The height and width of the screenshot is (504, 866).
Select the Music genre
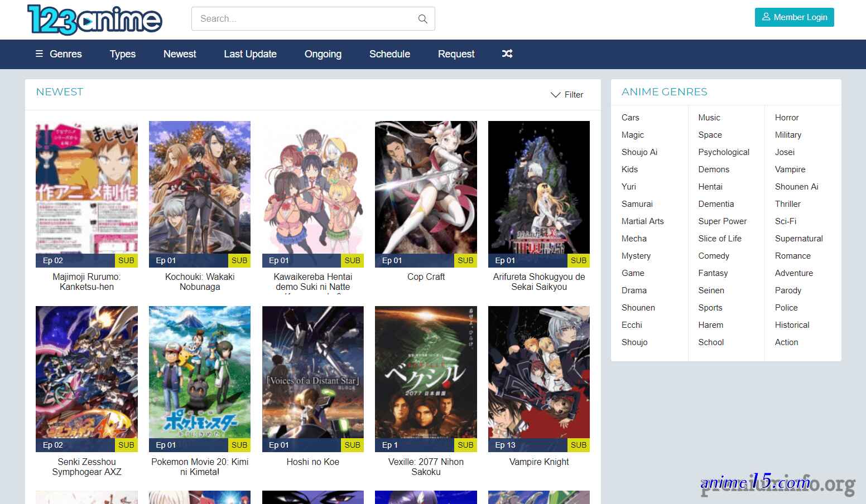(x=709, y=118)
